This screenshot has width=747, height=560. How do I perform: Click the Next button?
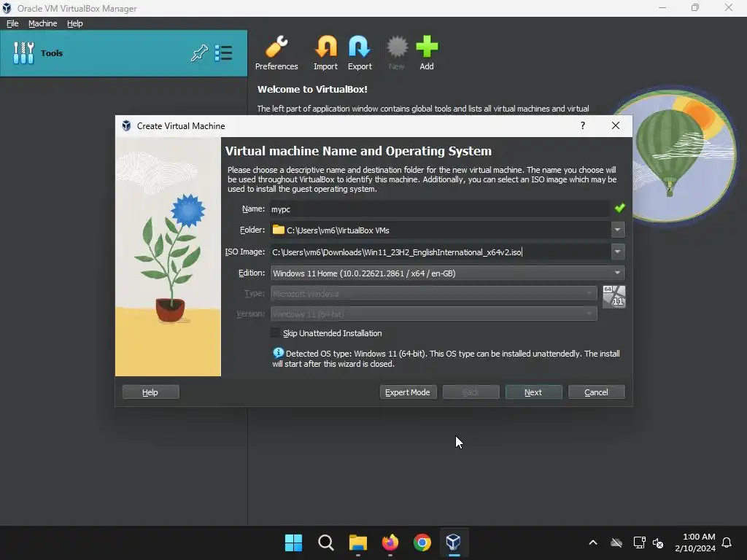point(533,392)
